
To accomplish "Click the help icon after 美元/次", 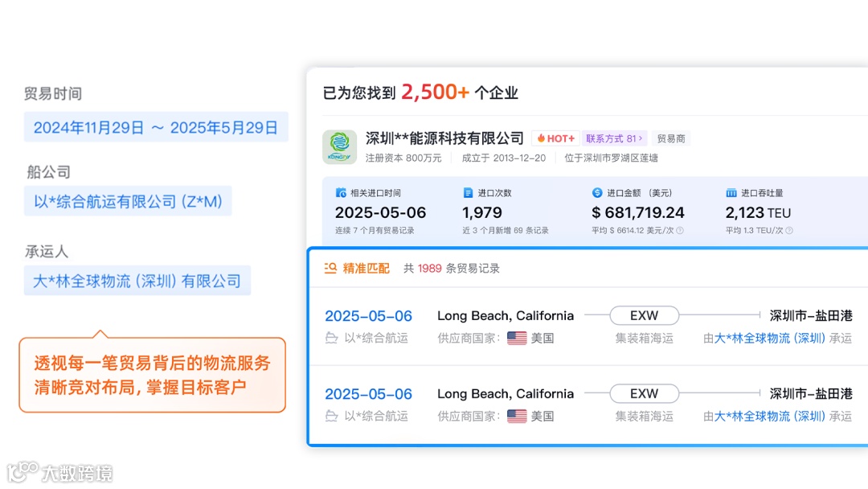I will [x=680, y=231].
